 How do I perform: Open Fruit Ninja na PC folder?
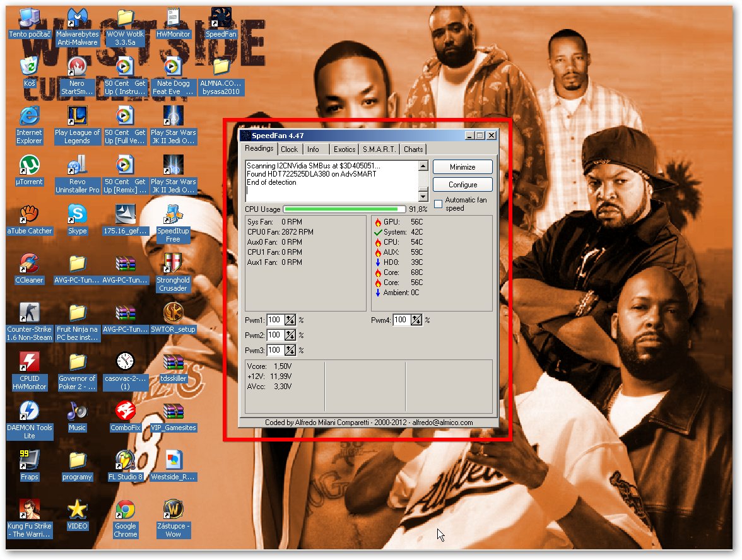point(77,322)
